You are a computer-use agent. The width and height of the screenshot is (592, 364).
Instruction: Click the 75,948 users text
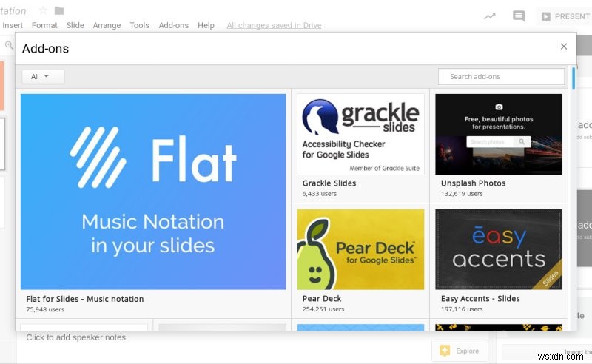45,309
